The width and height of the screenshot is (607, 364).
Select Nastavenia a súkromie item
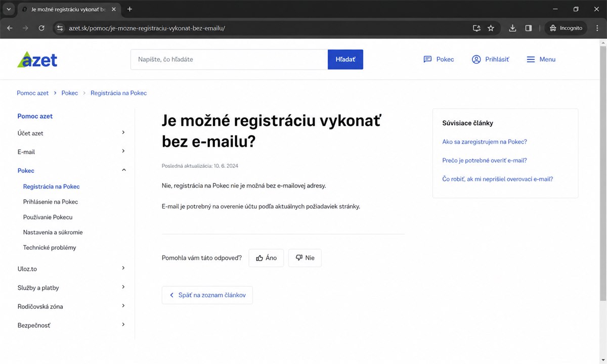53,232
